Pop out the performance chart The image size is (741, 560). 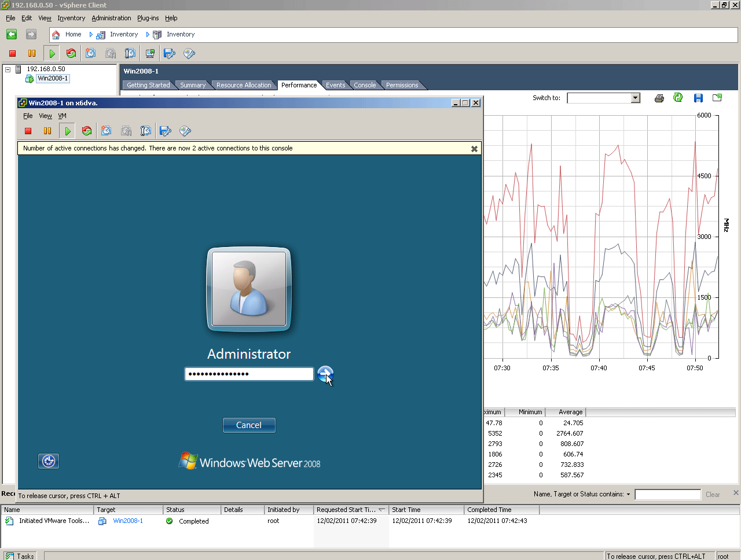coord(717,98)
